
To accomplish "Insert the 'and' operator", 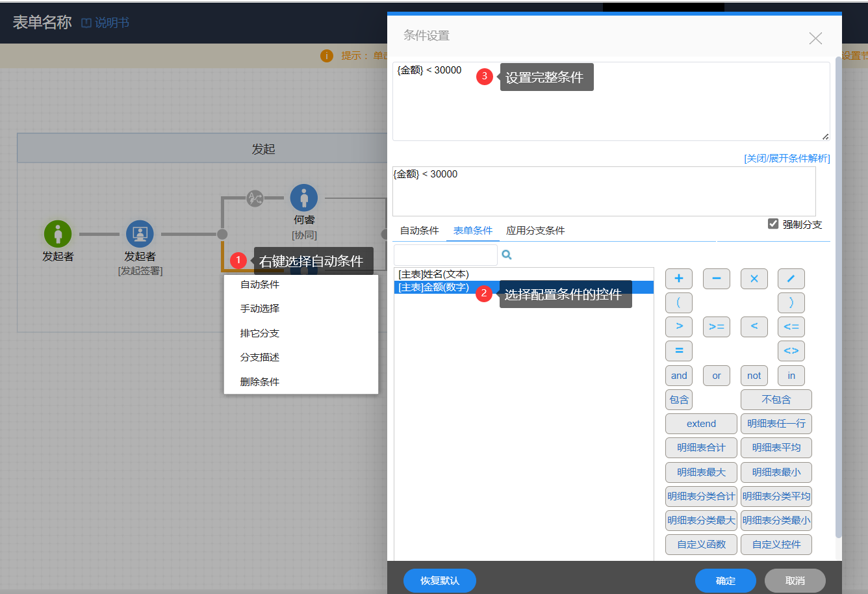I will 679,376.
